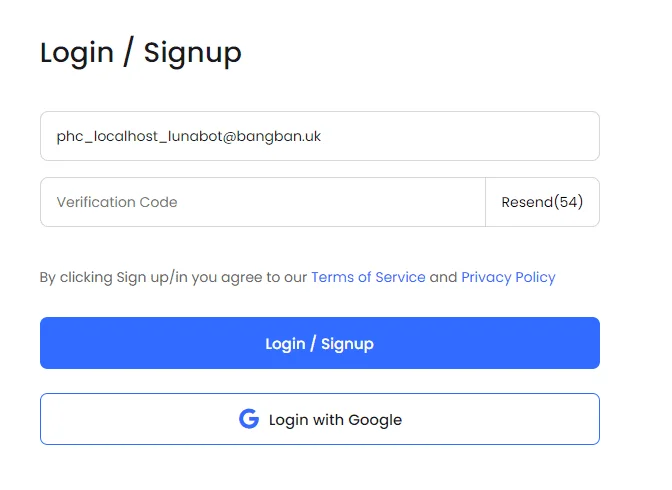Image resolution: width=672 pixels, height=490 pixels.
Task: Click the word 'and' between policy links
Action: [443, 277]
